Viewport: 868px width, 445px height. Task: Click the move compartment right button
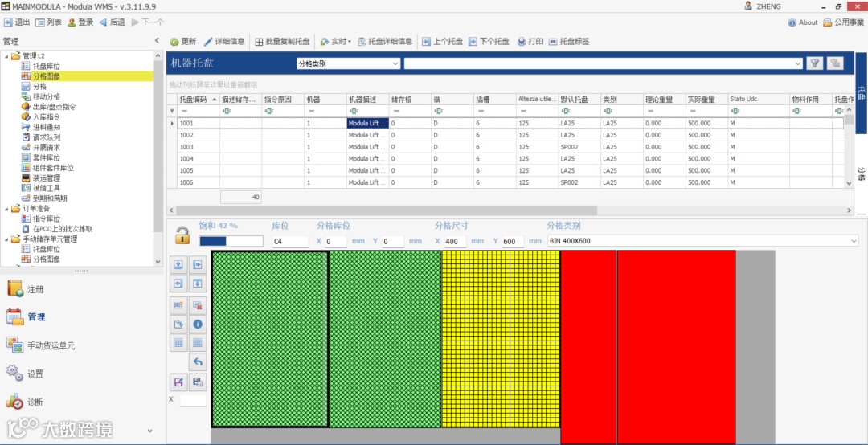(x=198, y=264)
